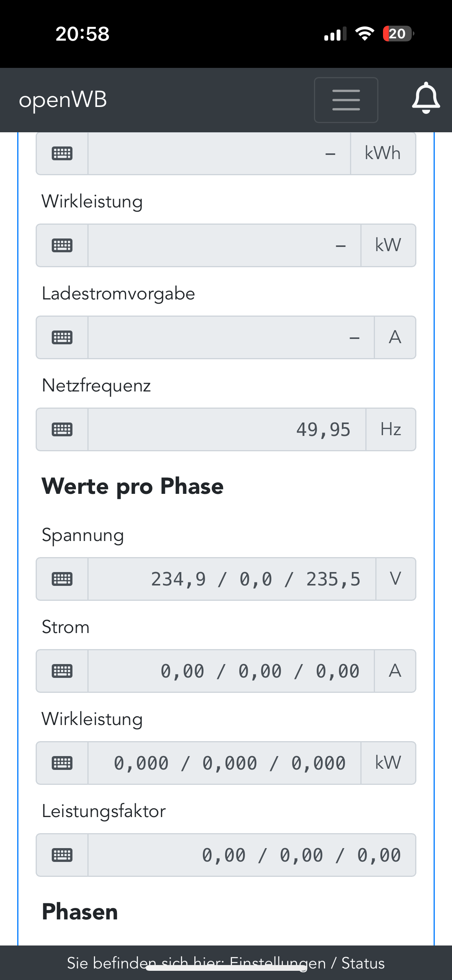This screenshot has width=452, height=980.
Task: Click keyboard icon in per-phase Wirkleistung row
Action: pyautogui.click(x=62, y=763)
